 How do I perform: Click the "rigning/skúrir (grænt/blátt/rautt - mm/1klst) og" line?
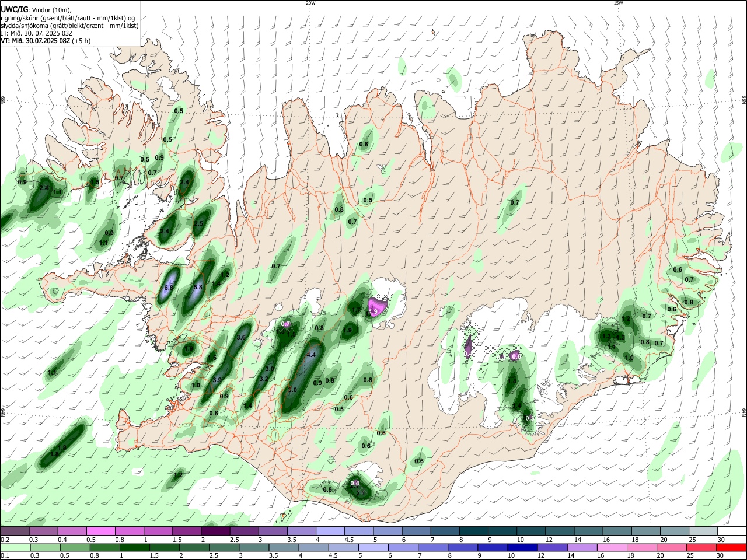pyautogui.click(x=68, y=18)
